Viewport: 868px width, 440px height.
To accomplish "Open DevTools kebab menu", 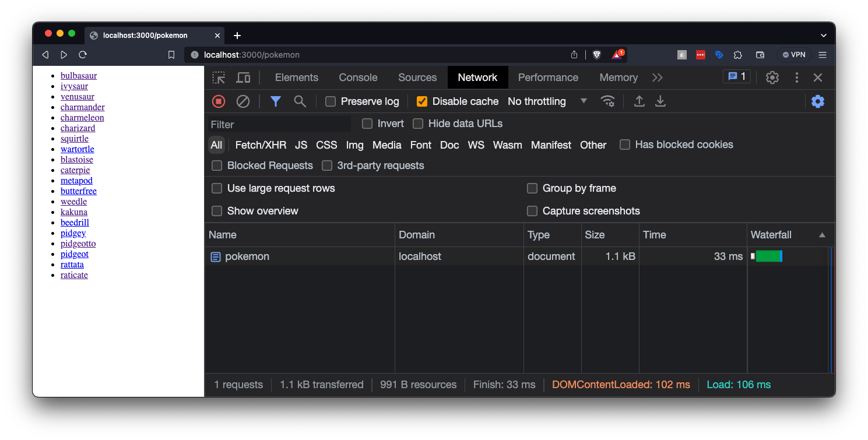I will coord(797,78).
